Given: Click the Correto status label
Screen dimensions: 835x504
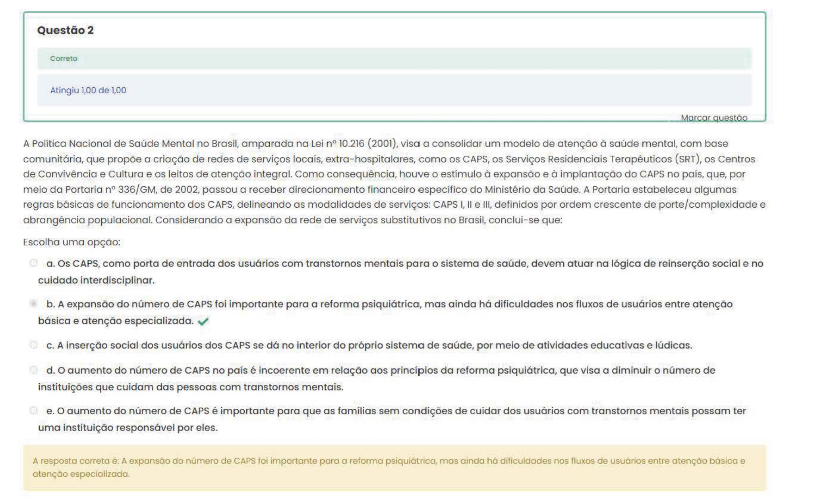Looking at the screenshot, I should 64,58.
